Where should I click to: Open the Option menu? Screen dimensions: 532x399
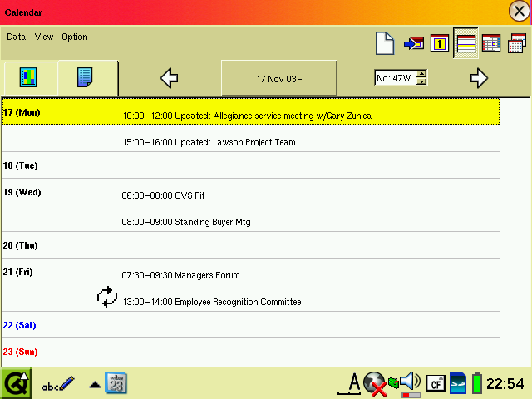click(75, 37)
